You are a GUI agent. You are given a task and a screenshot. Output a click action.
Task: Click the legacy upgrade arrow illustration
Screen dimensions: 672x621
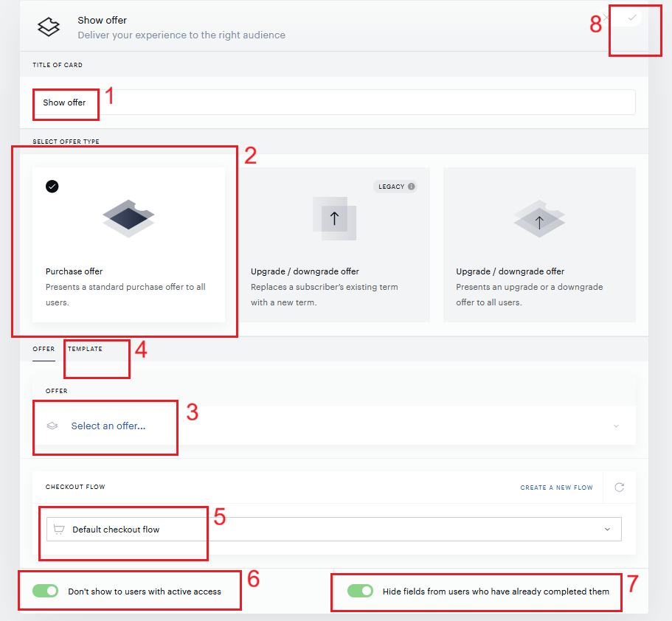tap(334, 218)
